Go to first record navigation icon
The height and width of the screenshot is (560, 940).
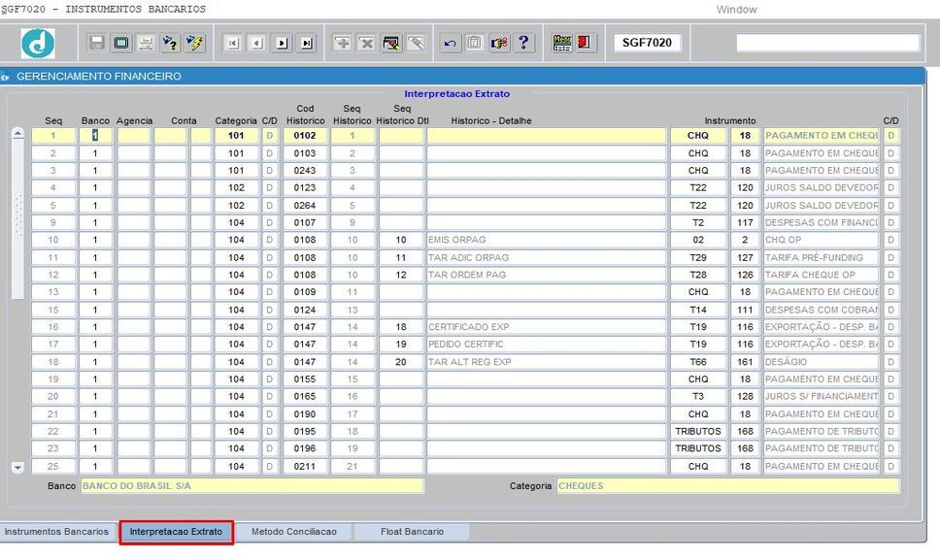pos(233,43)
